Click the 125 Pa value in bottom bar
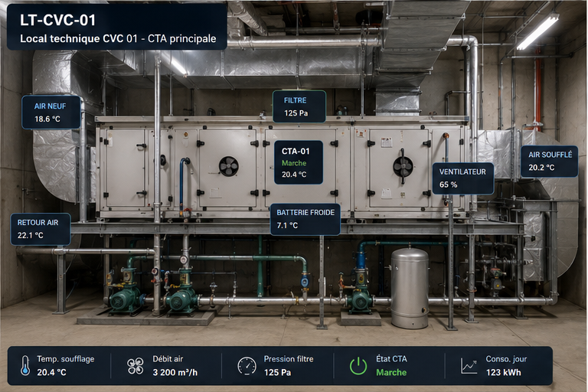The height and width of the screenshot is (392, 588). tap(277, 373)
